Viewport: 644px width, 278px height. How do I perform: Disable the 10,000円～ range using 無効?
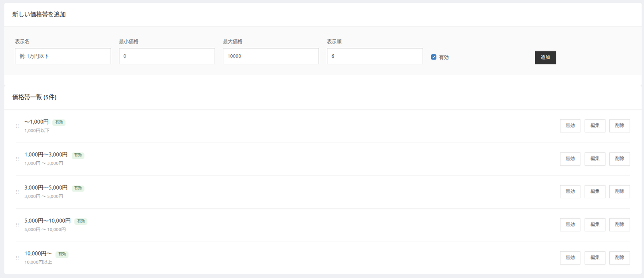click(x=570, y=257)
